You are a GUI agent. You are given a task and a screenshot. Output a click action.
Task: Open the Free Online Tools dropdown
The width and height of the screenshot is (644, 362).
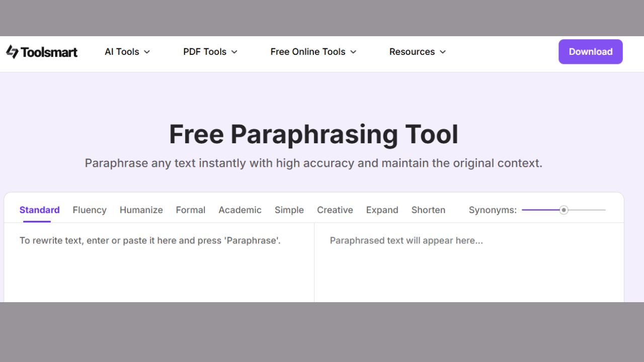tap(308, 51)
